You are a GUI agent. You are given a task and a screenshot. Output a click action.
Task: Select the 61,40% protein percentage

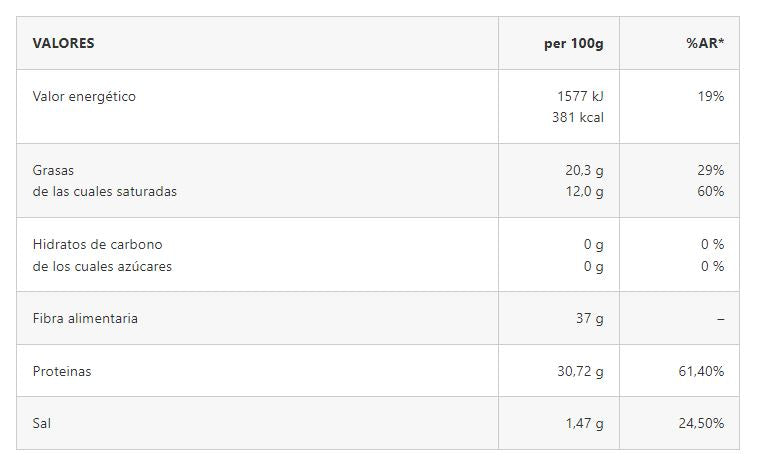[701, 371]
